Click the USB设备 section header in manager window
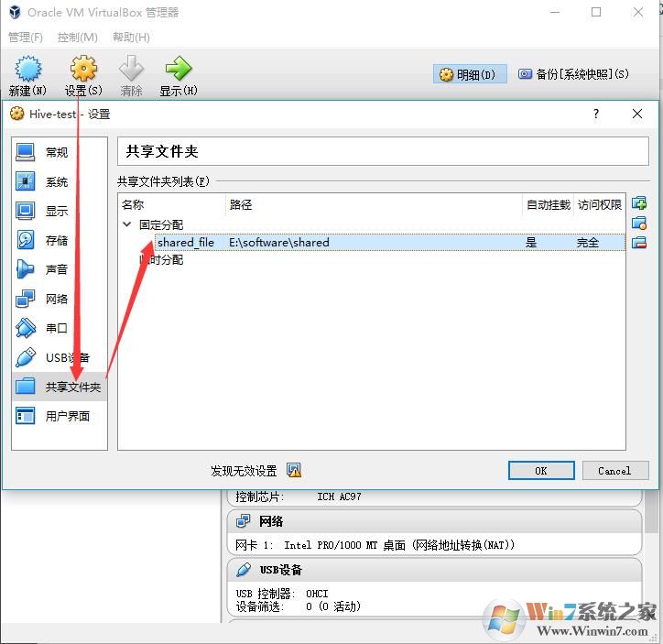This screenshot has height=644, width=663. tap(435, 570)
